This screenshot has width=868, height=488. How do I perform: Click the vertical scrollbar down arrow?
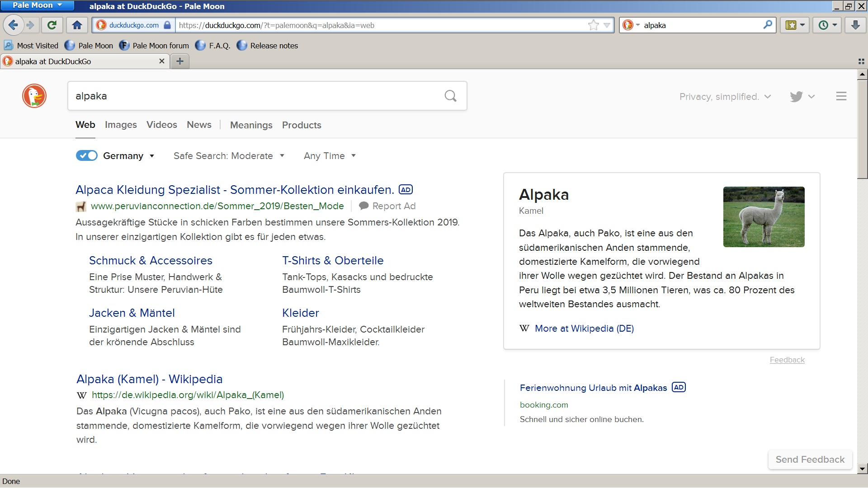click(x=862, y=469)
